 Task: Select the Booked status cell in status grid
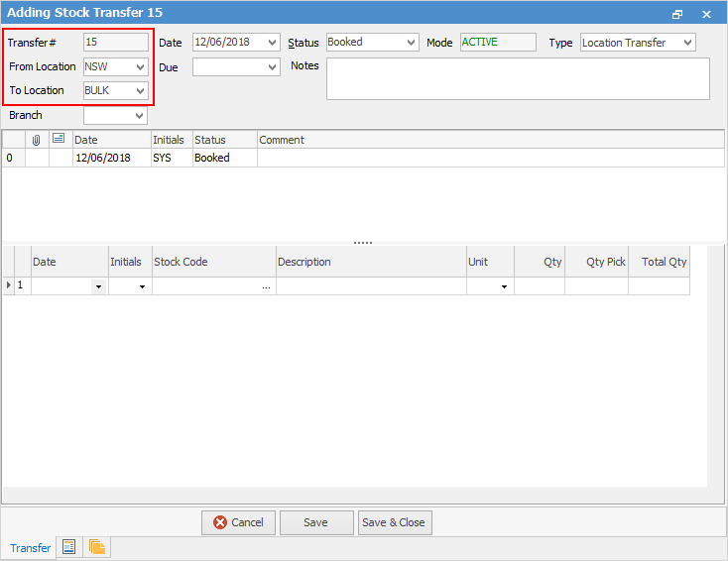225,158
